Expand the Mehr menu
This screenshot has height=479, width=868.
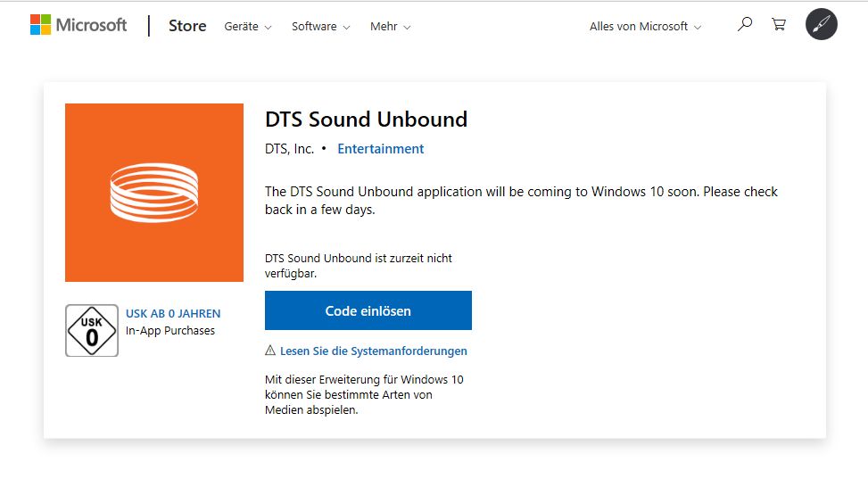pyautogui.click(x=390, y=27)
